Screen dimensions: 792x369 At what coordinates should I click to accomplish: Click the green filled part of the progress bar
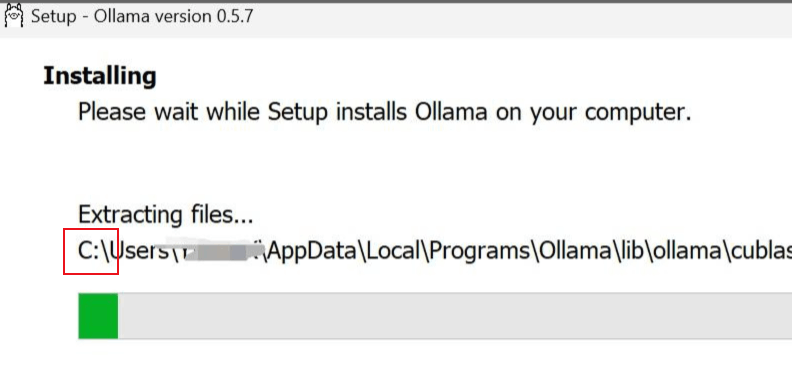98,316
